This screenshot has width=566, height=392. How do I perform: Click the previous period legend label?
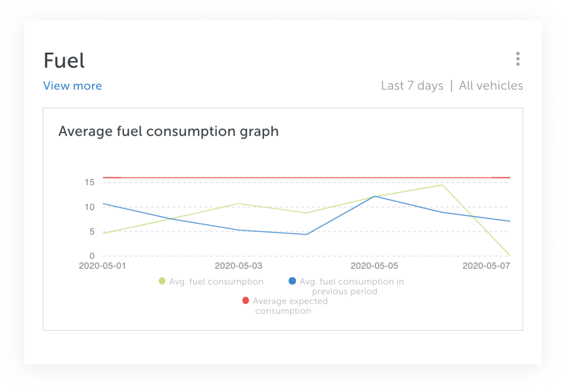pyautogui.click(x=352, y=286)
